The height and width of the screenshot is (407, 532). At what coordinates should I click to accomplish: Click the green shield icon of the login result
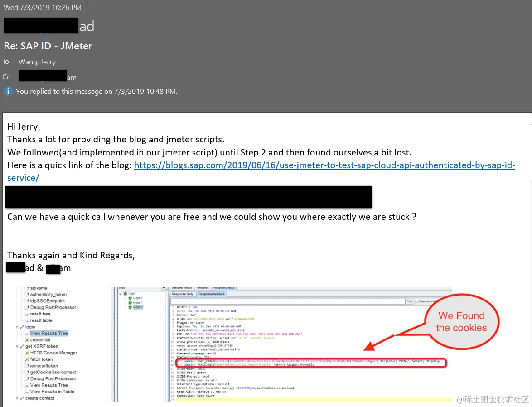pyautogui.click(x=125, y=294)
